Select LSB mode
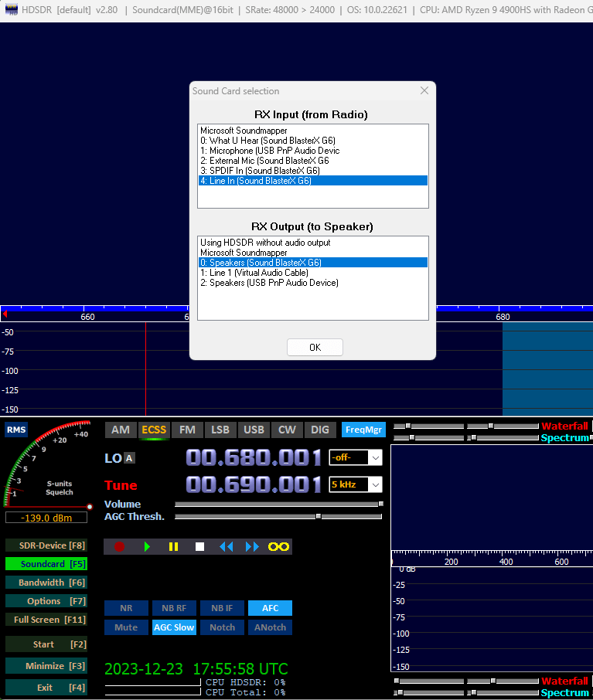Viewport: 593px width, 700px height. [220, 430]
